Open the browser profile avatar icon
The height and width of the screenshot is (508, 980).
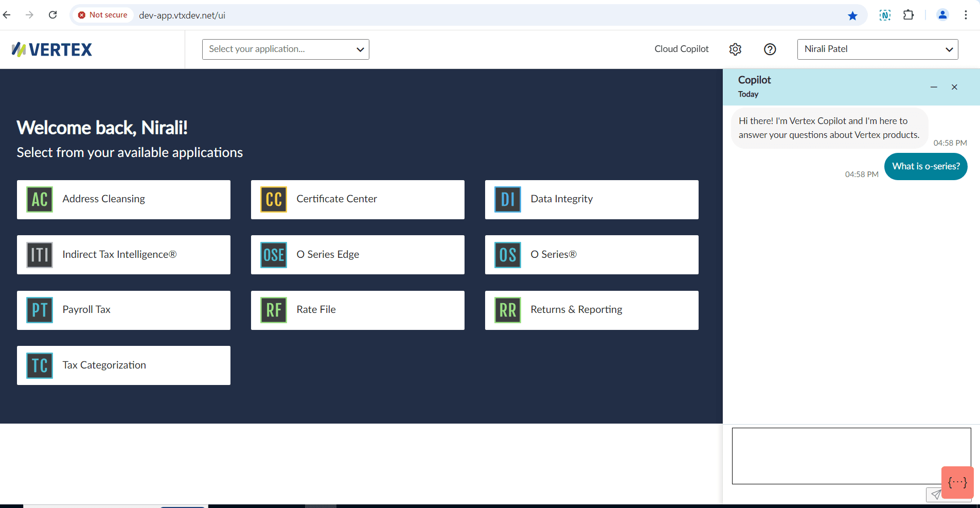(942, 15)
